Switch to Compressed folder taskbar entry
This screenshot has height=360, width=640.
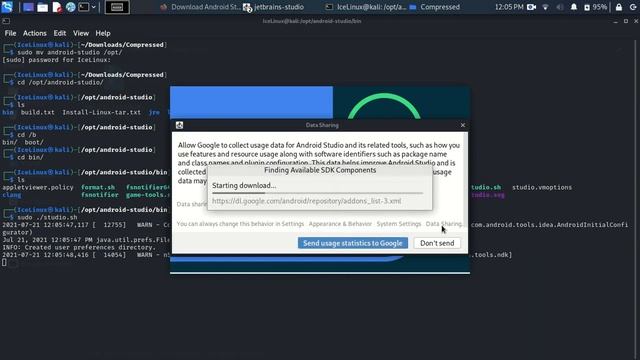click(x=435, y=7)
